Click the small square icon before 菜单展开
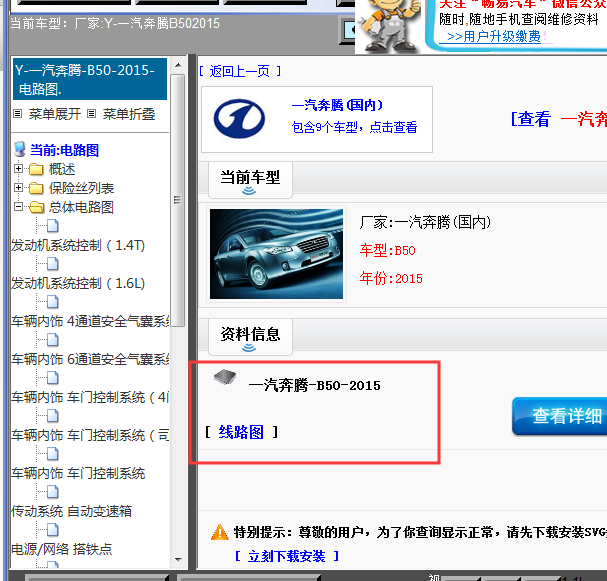The width and height of the screenshot is (607, 581). point(17,113)
